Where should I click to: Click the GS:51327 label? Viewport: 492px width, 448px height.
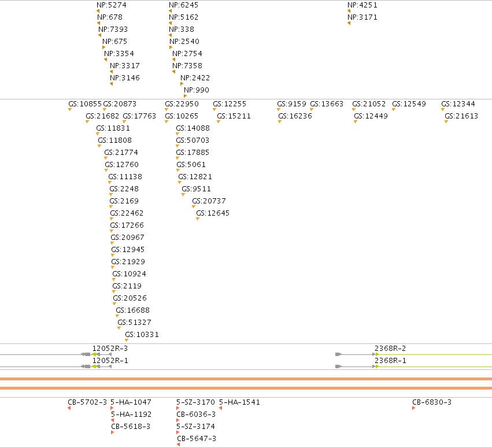tap(134, 323)
